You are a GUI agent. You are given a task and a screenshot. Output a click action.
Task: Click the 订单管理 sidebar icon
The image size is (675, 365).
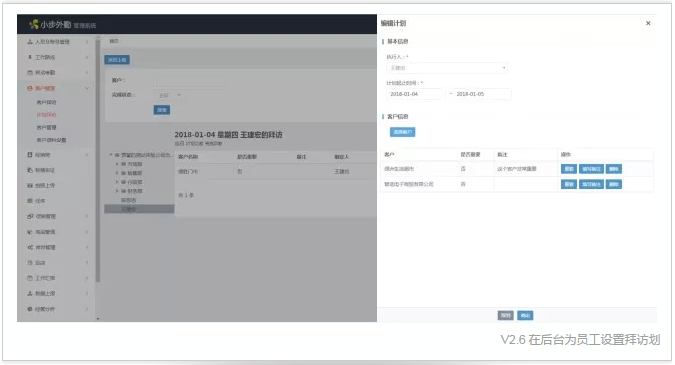(x=30, y=216)
